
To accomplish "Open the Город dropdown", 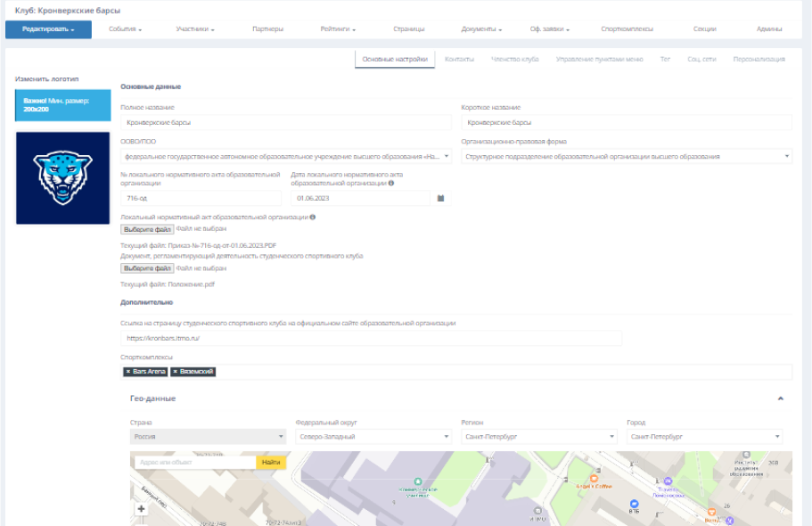I will coord(704,437).
